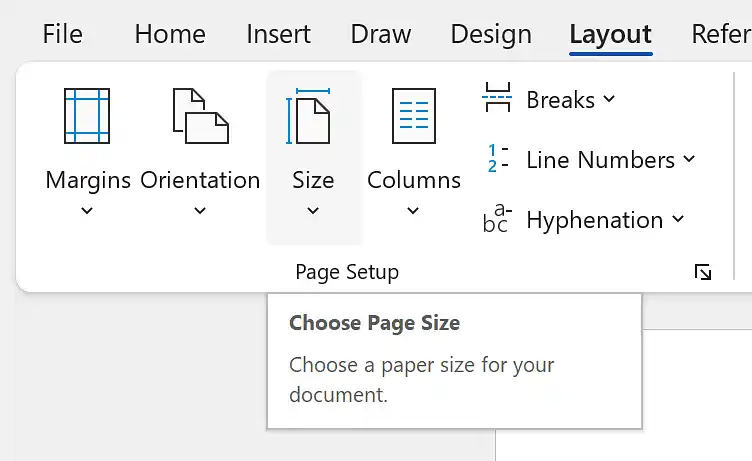Open the Hyphenation dropdown arrow
Viewport: 752px width, 461px height.
pos(678,219)
